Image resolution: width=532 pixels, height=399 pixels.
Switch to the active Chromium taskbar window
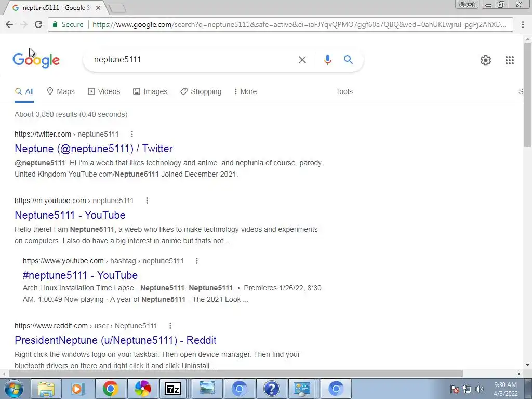pos(336,389)
